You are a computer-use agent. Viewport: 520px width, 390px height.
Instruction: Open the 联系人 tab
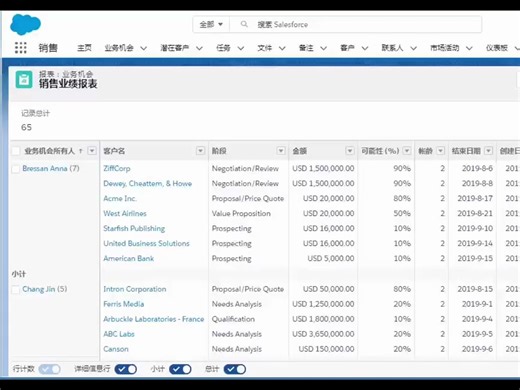click(392, 48)
